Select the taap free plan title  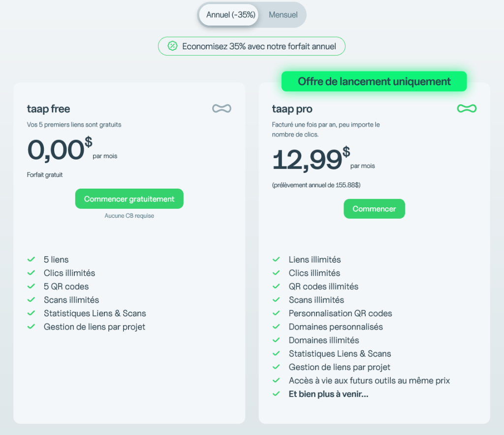[48, 109]
